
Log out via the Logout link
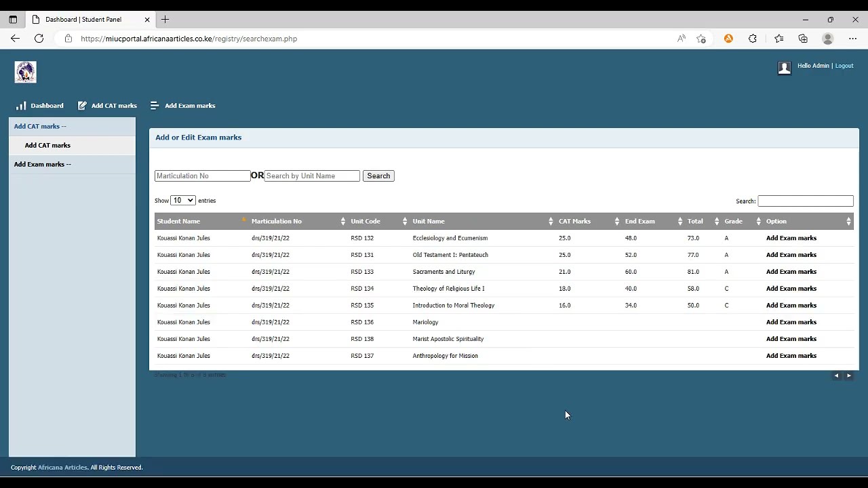[844, 66]
